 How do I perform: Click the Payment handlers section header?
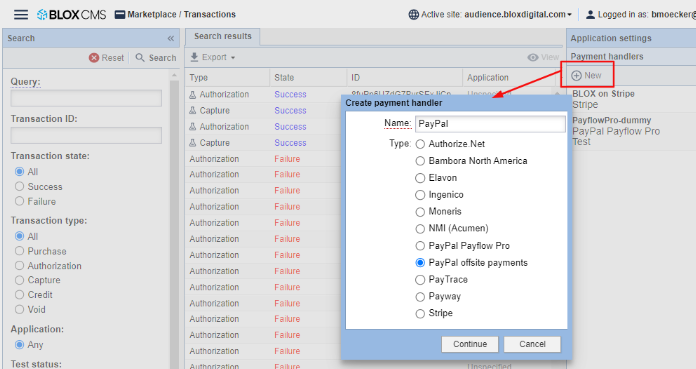(x=631, y=56)
